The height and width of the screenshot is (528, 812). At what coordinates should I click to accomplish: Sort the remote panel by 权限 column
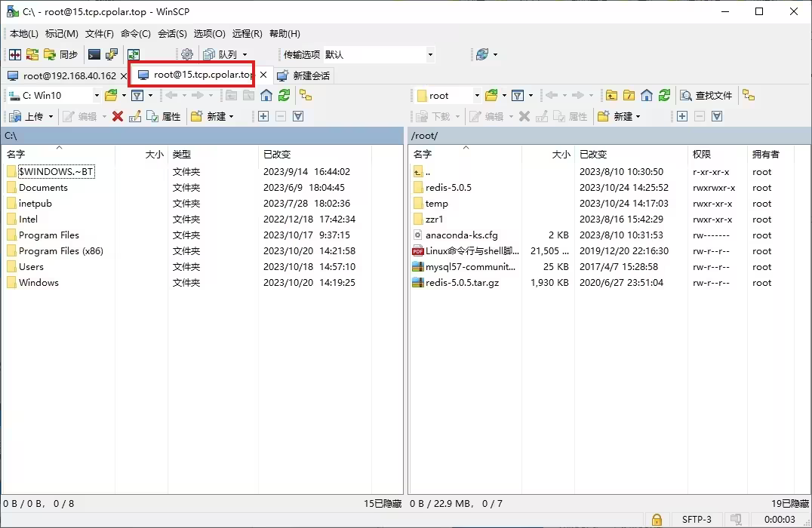tap(718, 155)
